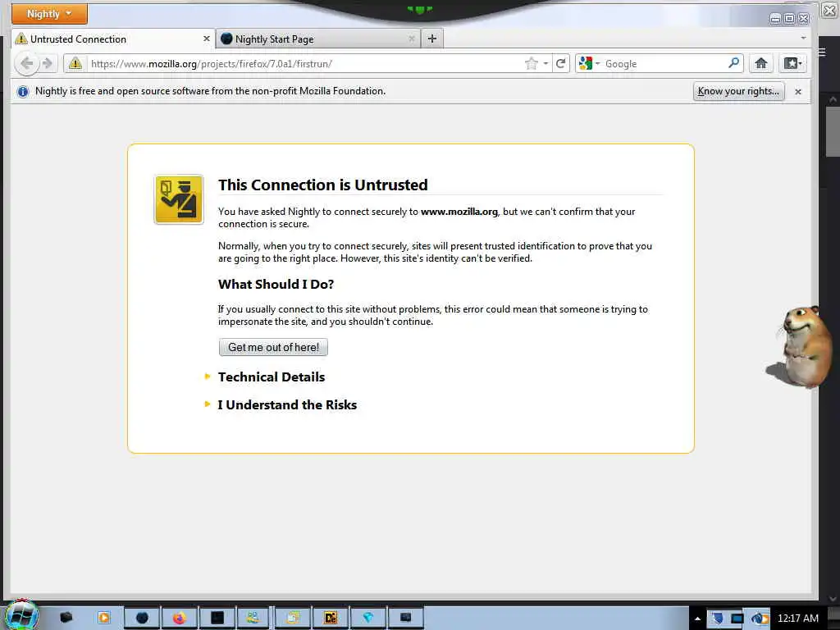Show hidden system tray icons arrow
This screenshot has height=630, width=840.
[x=697, y=619]
